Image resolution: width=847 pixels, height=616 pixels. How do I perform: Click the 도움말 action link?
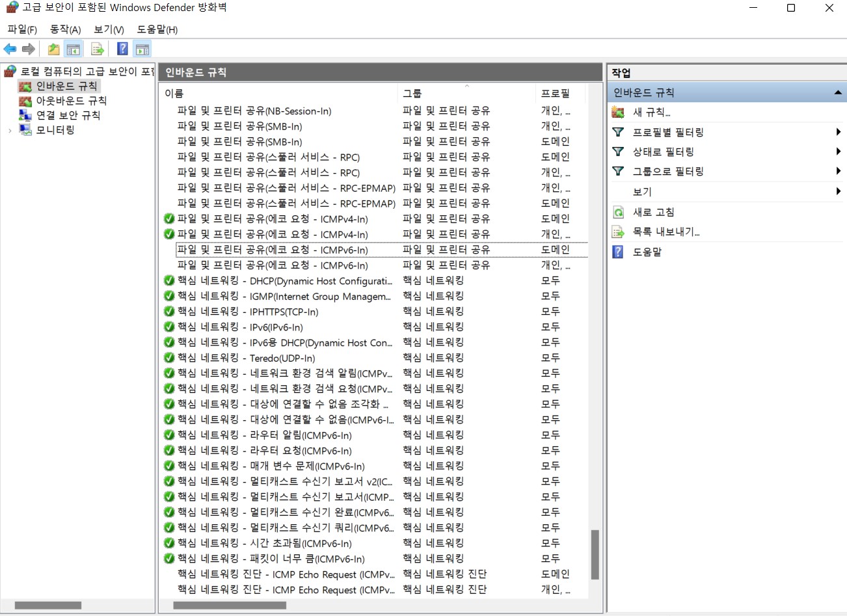[647, 252]
